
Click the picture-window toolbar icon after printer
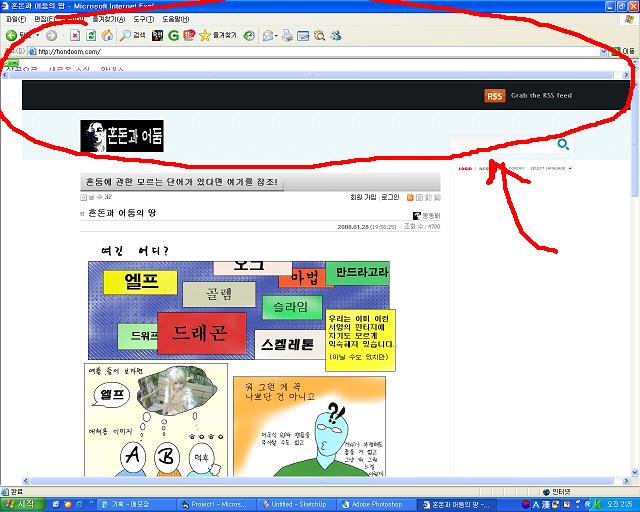[x=303, y=36]
